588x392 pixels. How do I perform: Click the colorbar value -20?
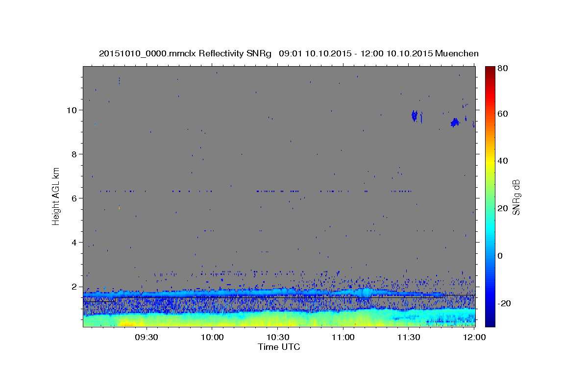point(503,303)
